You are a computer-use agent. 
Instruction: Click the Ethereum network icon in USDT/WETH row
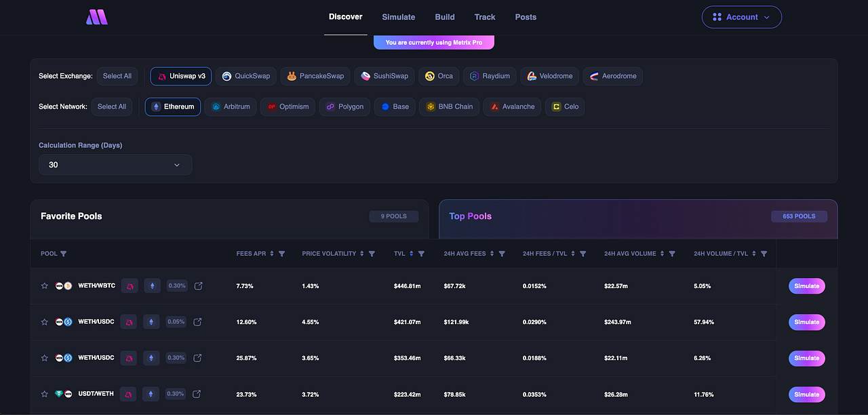[x=151, y=394]
